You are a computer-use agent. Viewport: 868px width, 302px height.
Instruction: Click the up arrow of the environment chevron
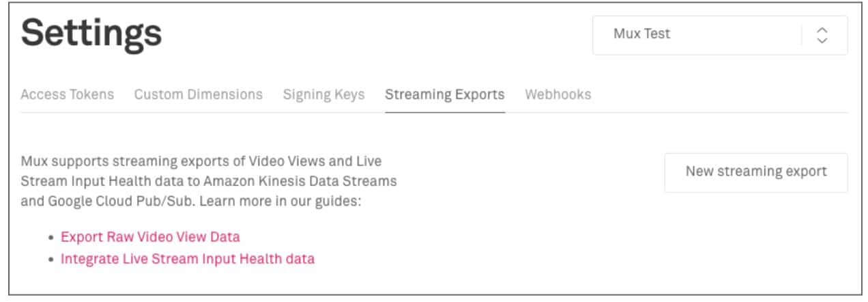pyautogui.click(x=822, y=30)
